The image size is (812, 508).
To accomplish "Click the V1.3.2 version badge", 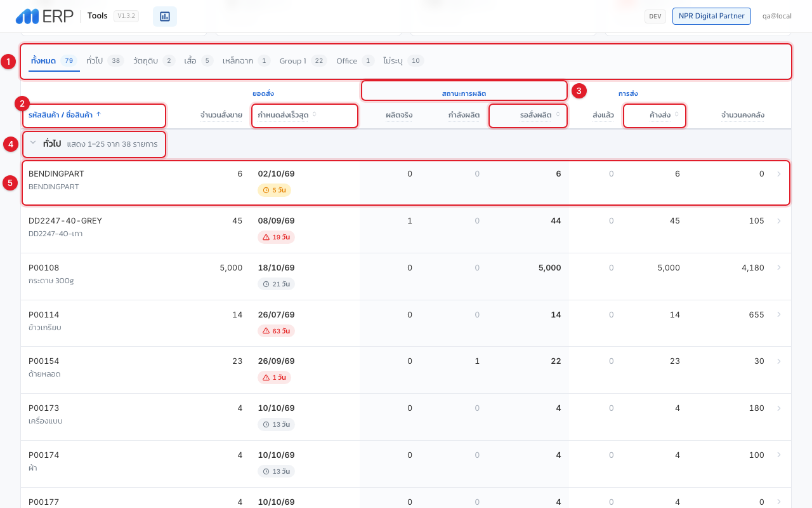I will point(126,16).
